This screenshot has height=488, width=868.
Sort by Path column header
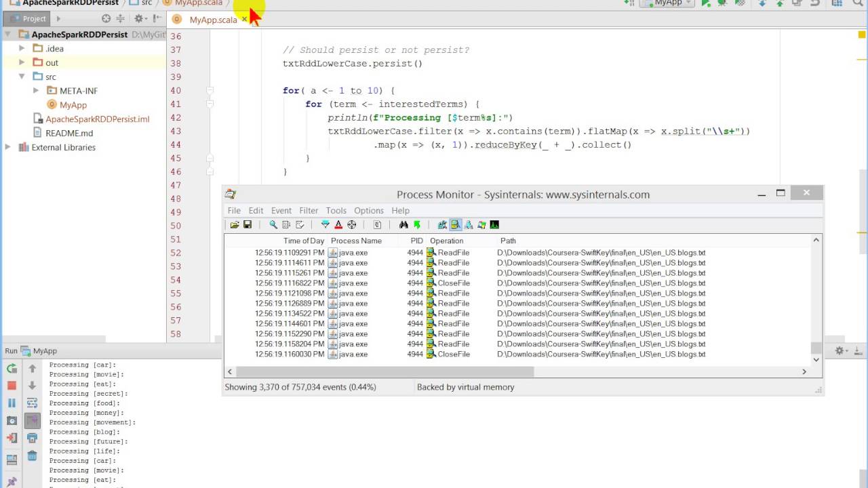pos(508,241)
